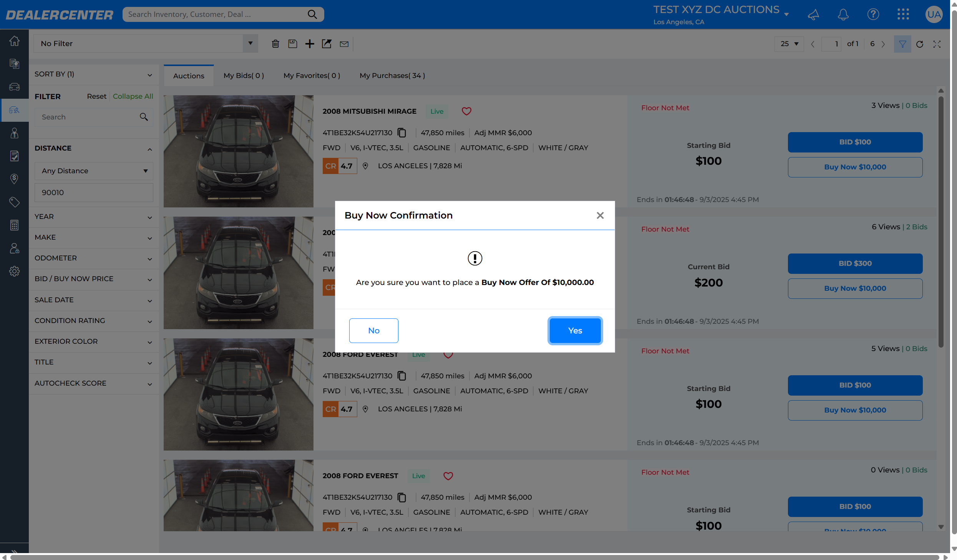957x560 pixels.
Task: Open the Customers person sidebar icon
Action: pos(14,133)
